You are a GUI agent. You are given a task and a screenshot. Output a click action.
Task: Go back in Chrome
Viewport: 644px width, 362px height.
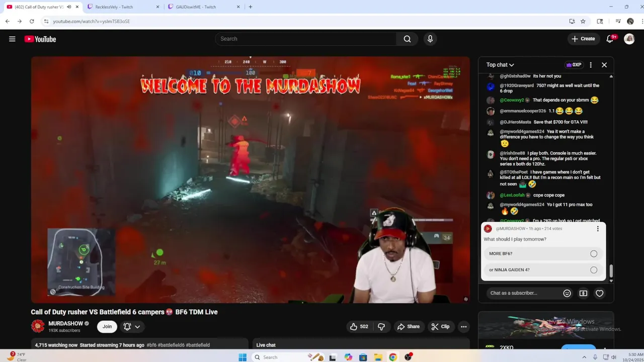click(8, 21)
